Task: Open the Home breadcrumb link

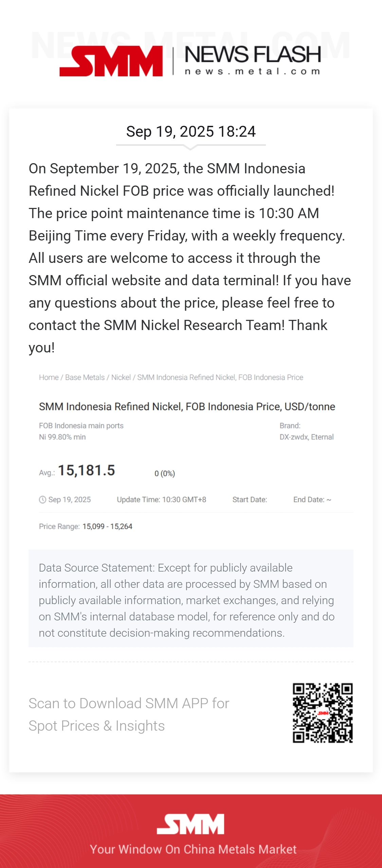Action: coord(49,378)
